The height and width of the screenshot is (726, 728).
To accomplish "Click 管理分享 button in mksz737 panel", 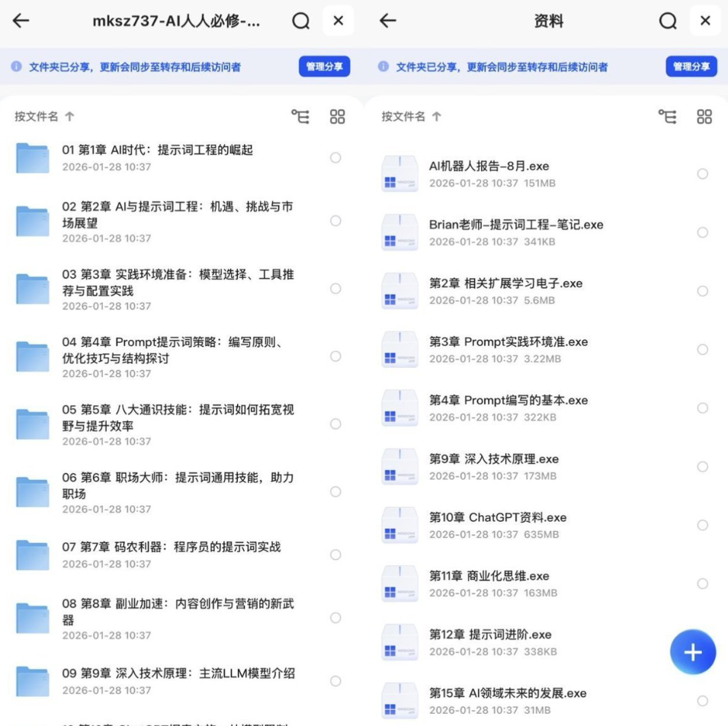I will pos(324,67).
